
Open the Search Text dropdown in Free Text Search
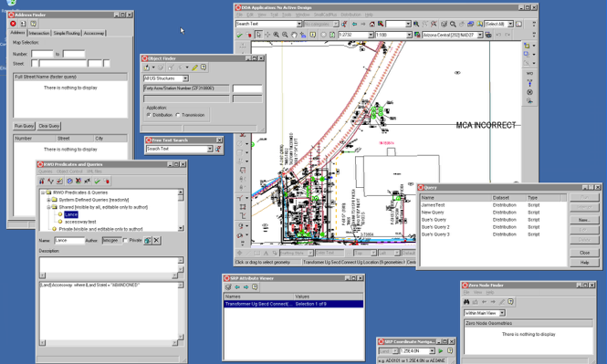pyautogui.click(x=210, y=149)
